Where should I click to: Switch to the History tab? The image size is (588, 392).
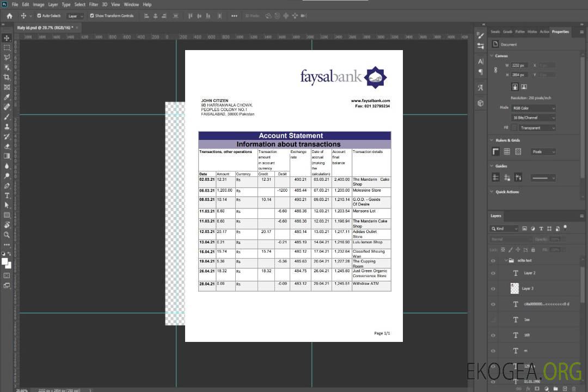(532, 32)
